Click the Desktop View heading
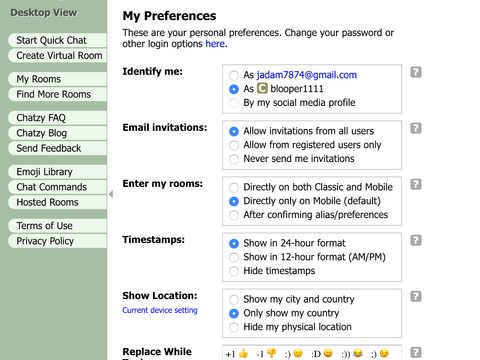The width and height of the screenshot is (480, 360). pos(44,13)
